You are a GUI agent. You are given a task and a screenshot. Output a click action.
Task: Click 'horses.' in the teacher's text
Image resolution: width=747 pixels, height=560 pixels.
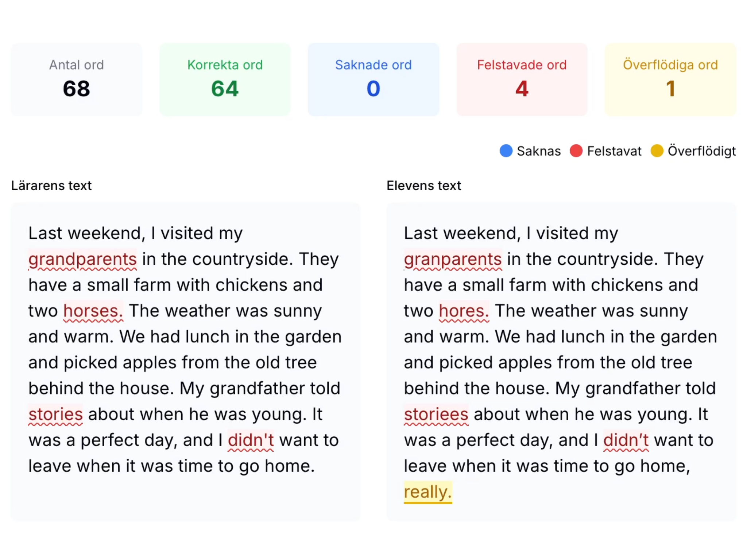93,311
